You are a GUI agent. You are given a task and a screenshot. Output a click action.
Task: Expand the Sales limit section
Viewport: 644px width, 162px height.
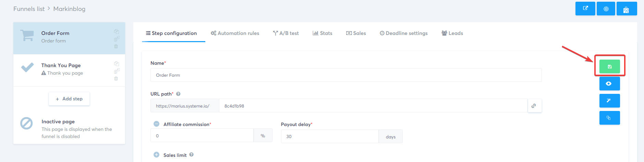[x=156, y=155]
